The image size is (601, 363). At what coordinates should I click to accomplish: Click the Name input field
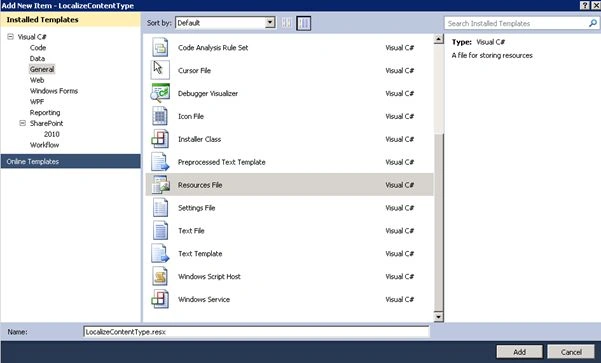pyautogui.click(x=256, y=332)
